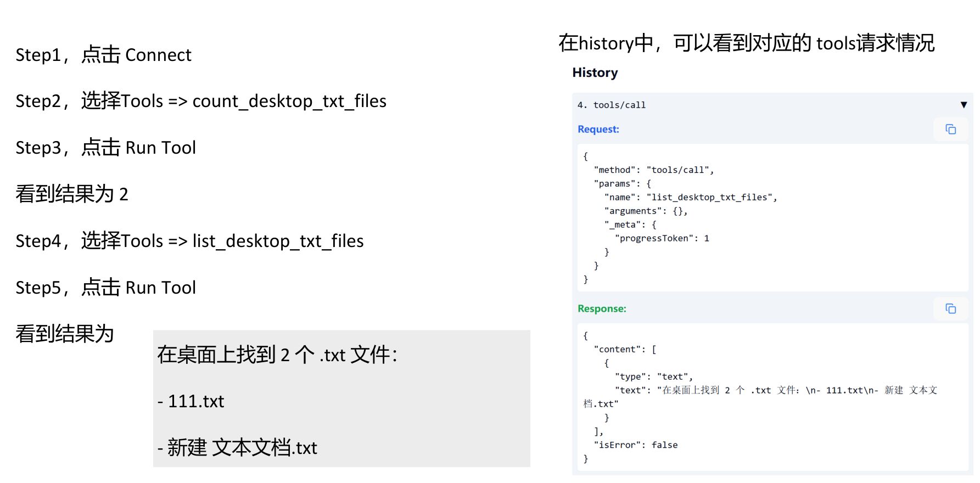
Task: Copy the Request JSON with the copy icon
Action: 950,129
